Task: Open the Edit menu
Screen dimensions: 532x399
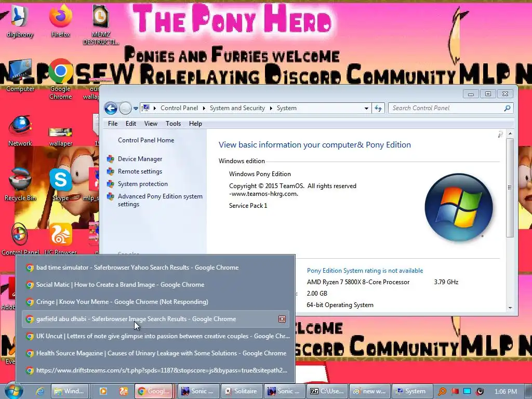Action: point(130,124)
